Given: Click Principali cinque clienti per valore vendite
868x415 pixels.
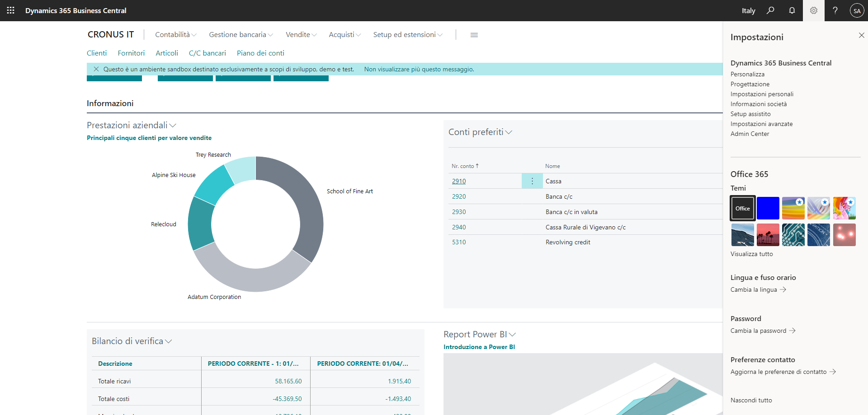Looking at the screenshot, I should point(149,138).
